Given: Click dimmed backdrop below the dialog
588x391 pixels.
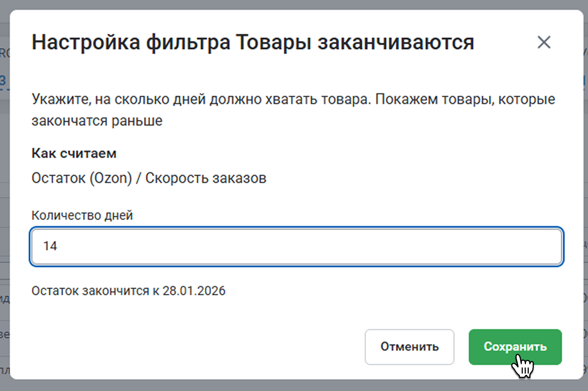Looking at the screenshot, I should coord(294,386).
